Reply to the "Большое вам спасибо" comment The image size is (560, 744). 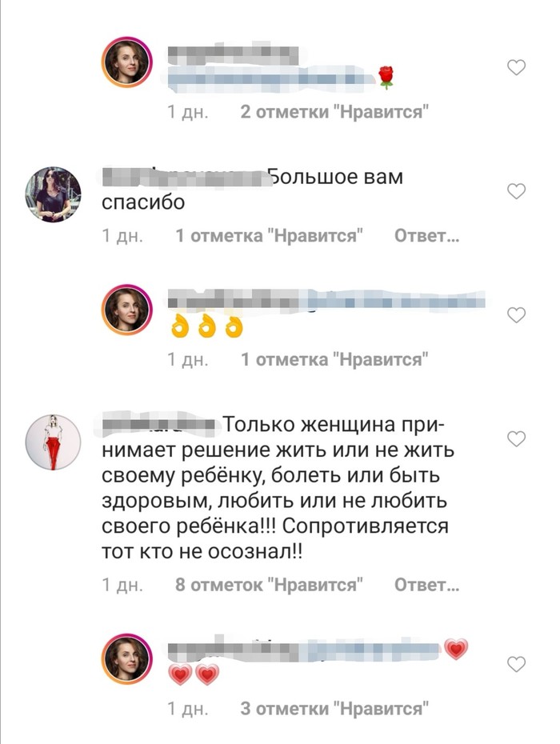tap(426, 236)
